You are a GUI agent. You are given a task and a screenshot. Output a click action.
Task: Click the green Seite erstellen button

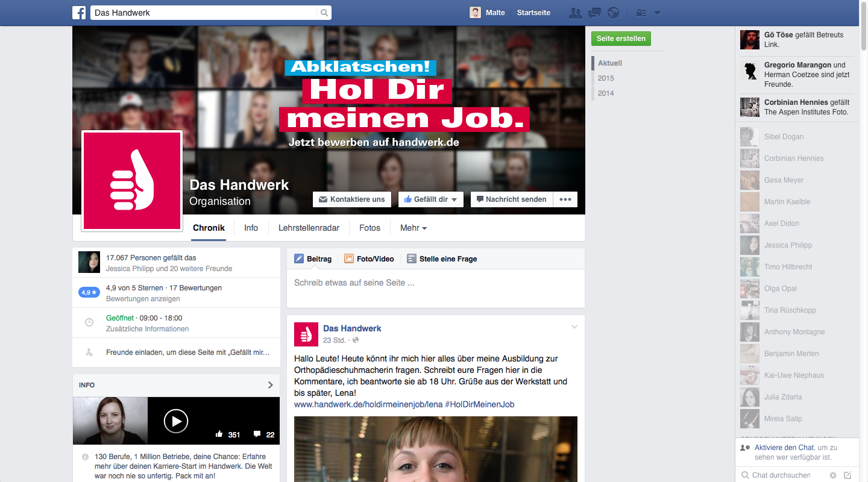(x=621, y=39)
